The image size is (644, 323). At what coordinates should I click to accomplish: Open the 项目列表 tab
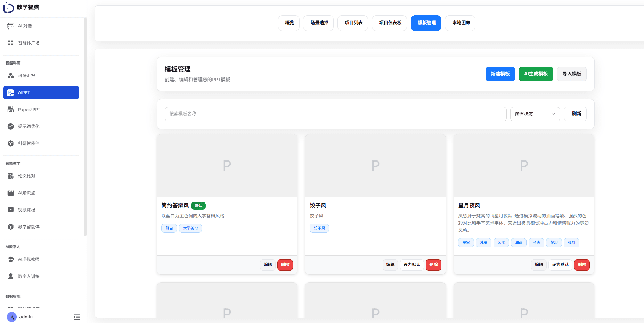click(x=353, y=23)
